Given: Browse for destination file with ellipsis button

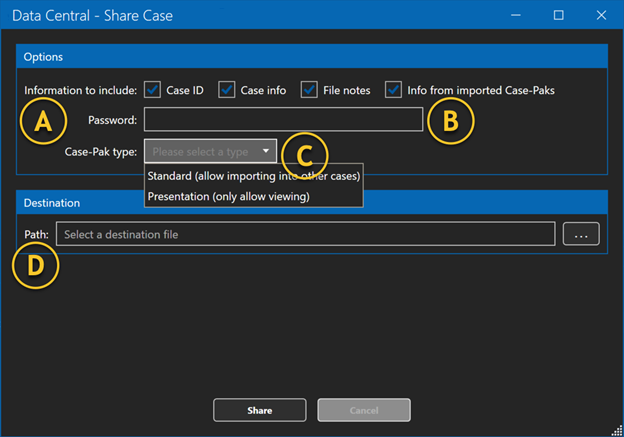Looking at the screenshot, I should click(581, 234).
